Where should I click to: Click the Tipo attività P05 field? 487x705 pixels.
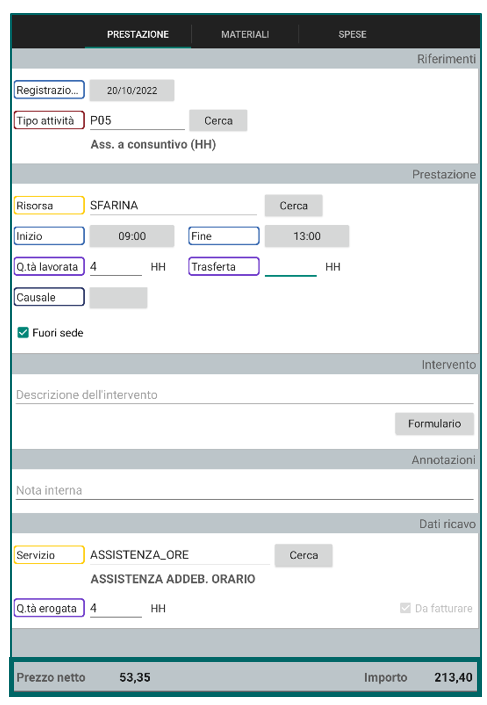point(137,120)
